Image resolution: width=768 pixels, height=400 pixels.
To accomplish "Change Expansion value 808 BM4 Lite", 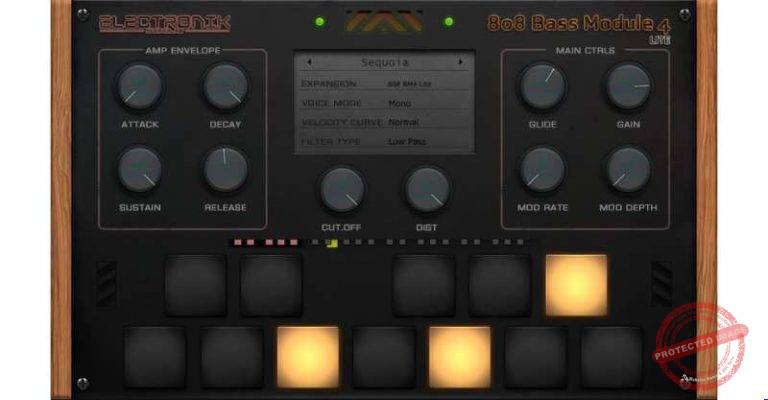I will click(409, 84).
